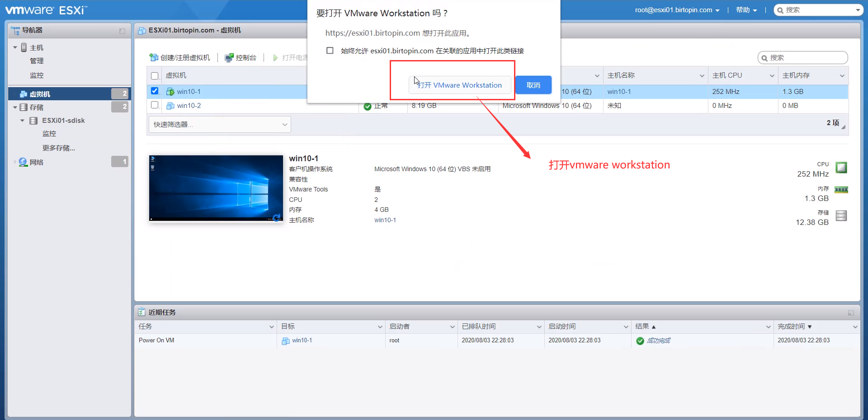Click the storage icon in navigator

point(24,107)
